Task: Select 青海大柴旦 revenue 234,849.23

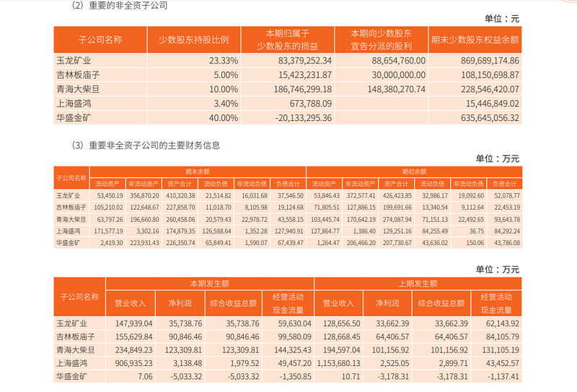Action: pos(131,350)
